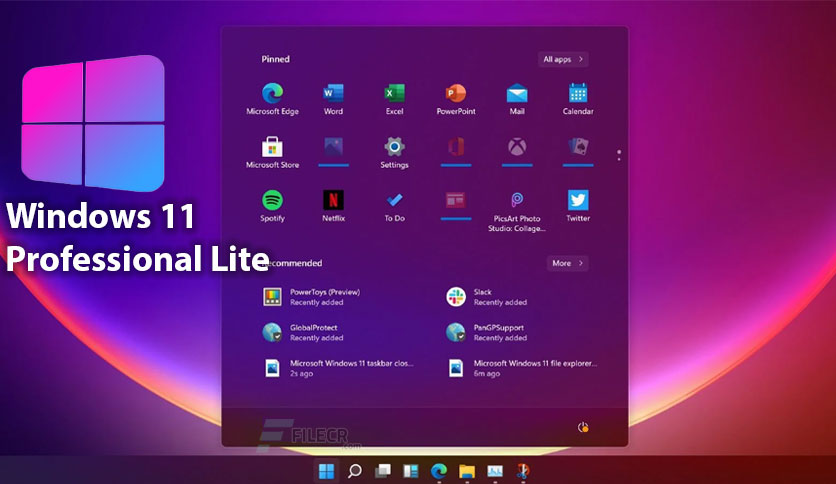
Task: Open File Explorer from the taskbar
Action: pyautogui.click(x=467, y=471)
